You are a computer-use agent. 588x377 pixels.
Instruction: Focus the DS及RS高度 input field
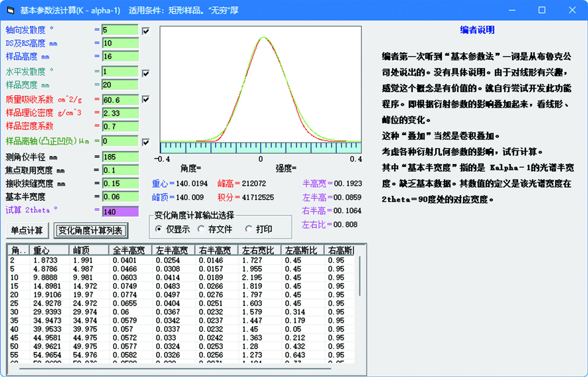[120, 43]
